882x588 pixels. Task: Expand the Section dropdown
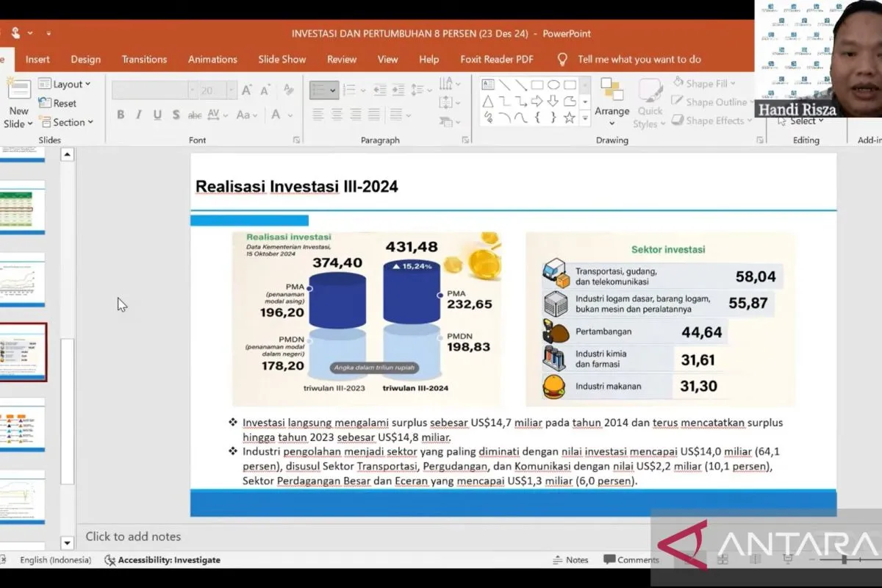click(67, 123)
